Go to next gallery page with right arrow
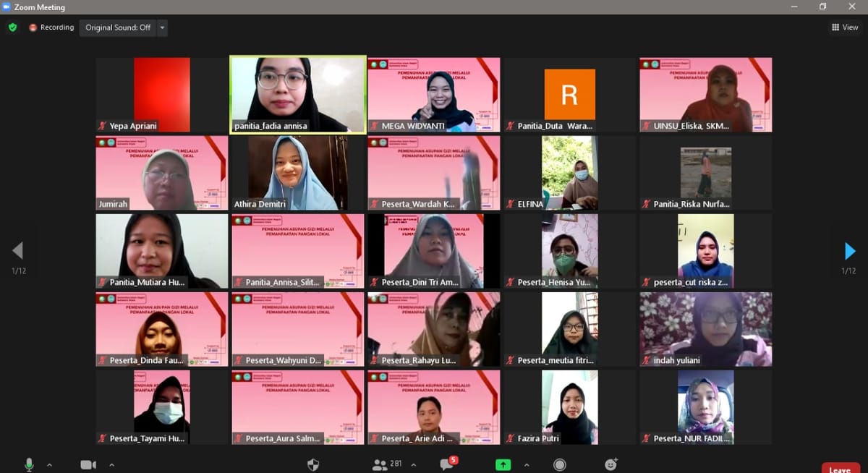The image size is (868, 473). (850, 251)
